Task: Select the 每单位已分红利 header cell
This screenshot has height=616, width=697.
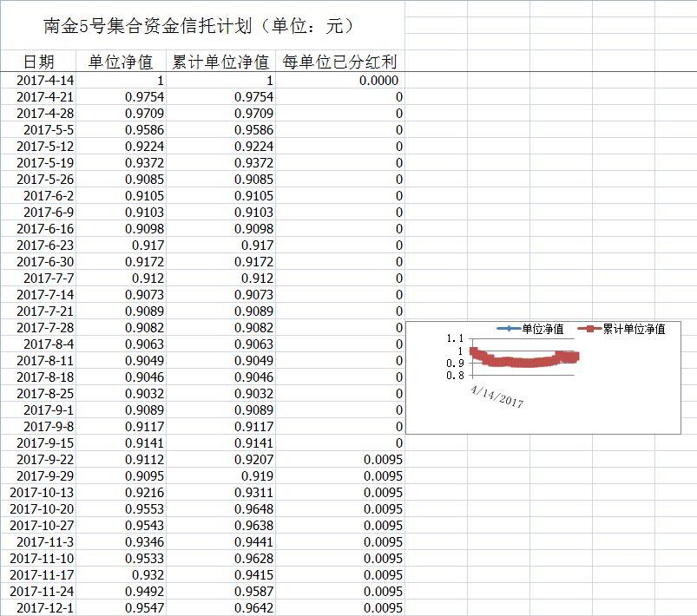Action: point(340,62)
